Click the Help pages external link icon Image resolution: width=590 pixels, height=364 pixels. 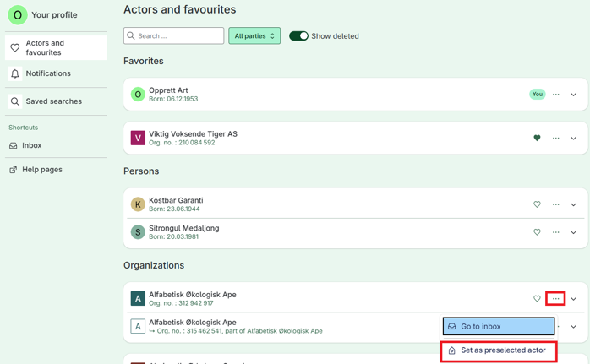coord(14,170)
